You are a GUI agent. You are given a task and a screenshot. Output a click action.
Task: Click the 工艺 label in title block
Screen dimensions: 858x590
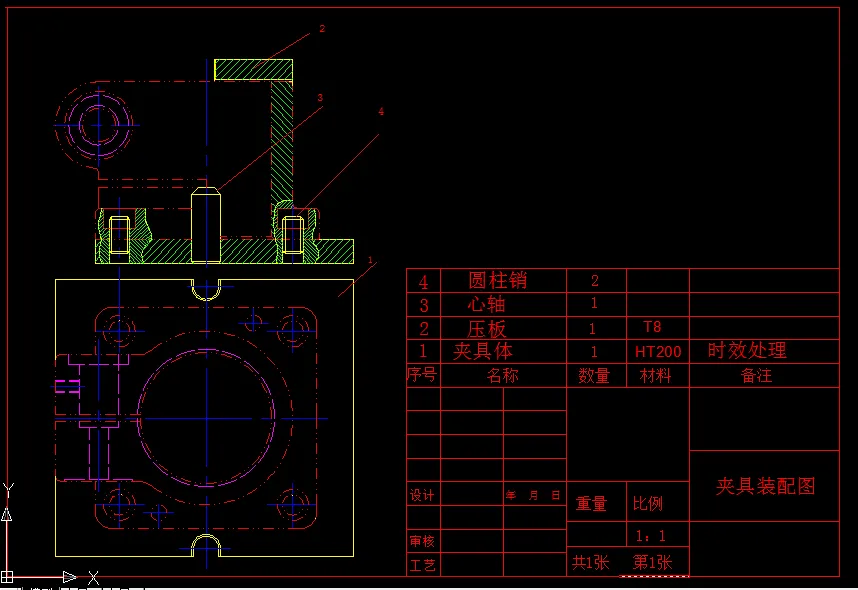[422, 565]
